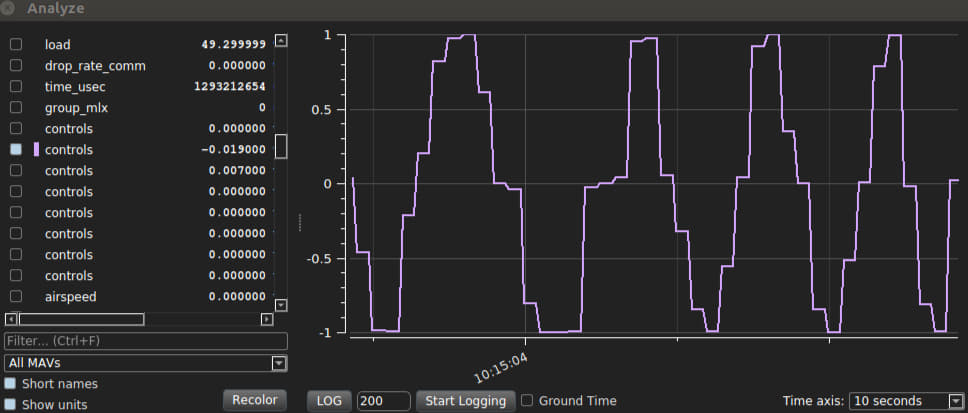
Task: Enable the airspeed curve checkbox
Action: click(16, 296)
